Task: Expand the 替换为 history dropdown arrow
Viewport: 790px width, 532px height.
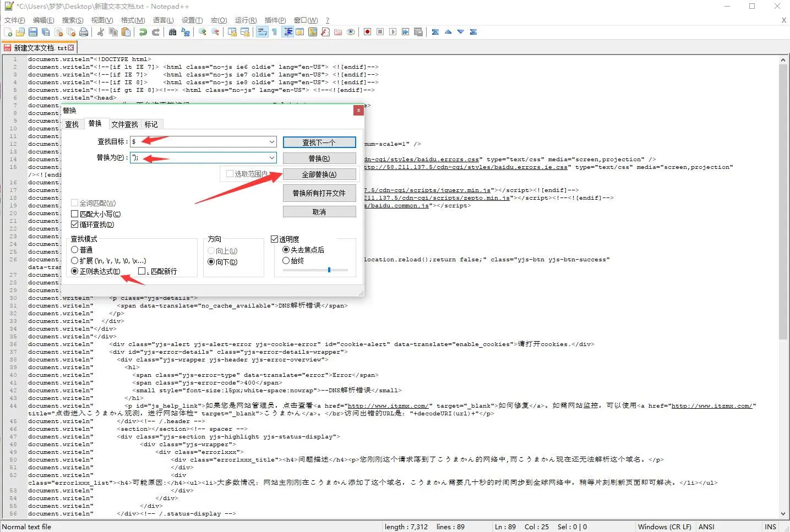Action: pos(271,158)
